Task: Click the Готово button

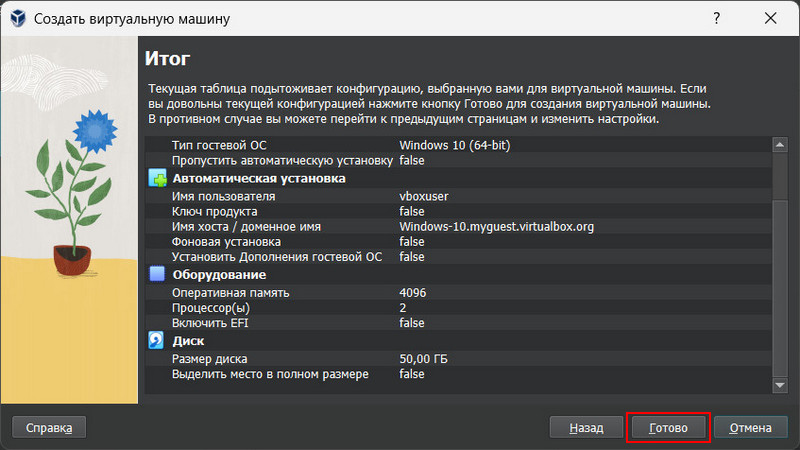Action: tap(668, 428)
